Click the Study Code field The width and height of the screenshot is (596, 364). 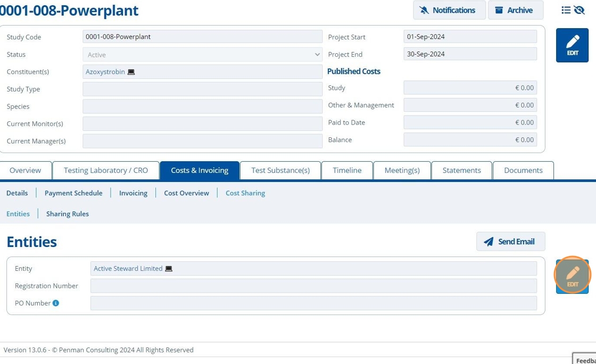click(x=203, y=37)
